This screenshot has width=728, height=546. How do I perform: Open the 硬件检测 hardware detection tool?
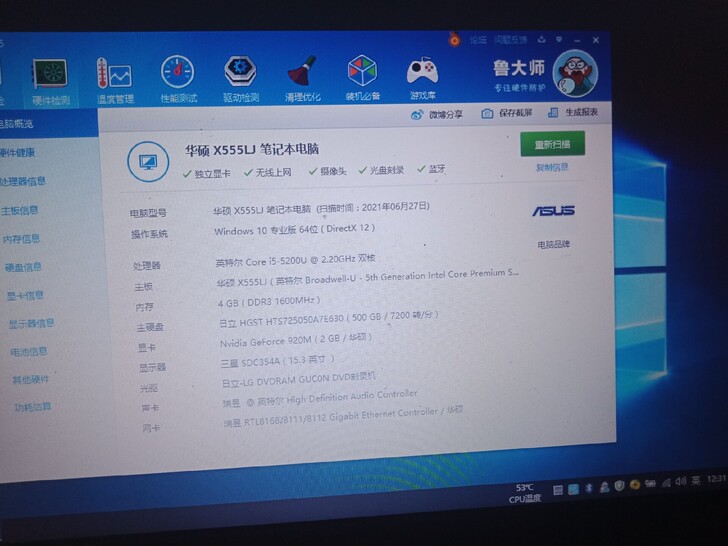click(x=50, y=81)
